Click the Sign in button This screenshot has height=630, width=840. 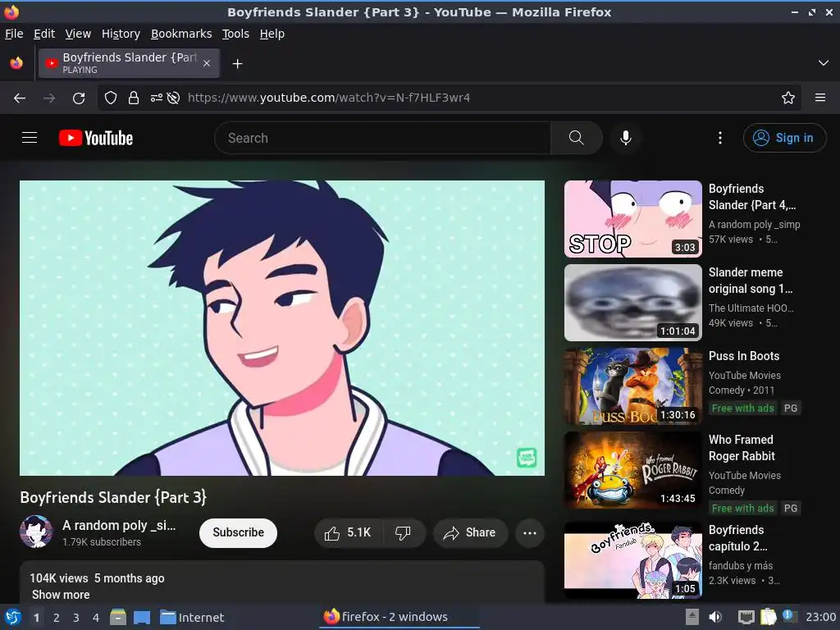pos(784,138)
